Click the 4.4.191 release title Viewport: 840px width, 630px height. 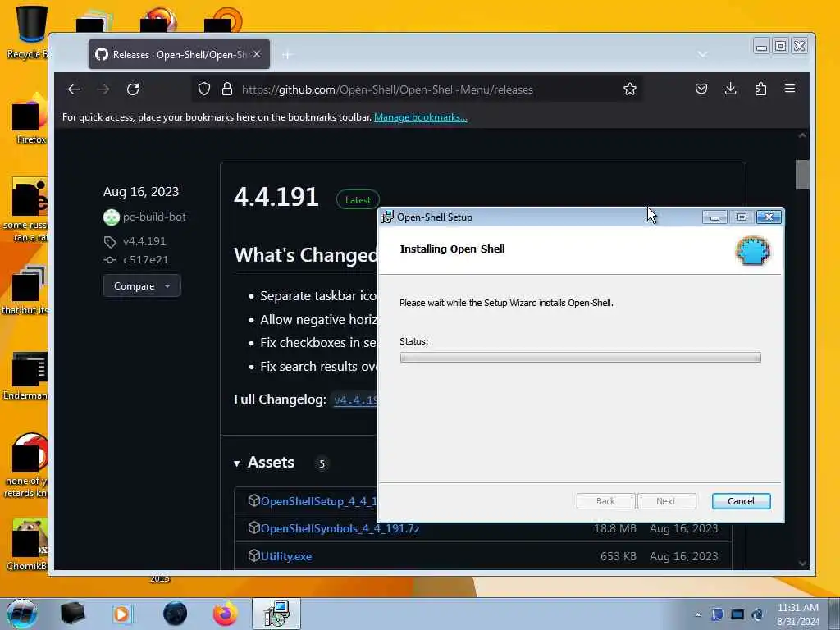coord(276,197)
